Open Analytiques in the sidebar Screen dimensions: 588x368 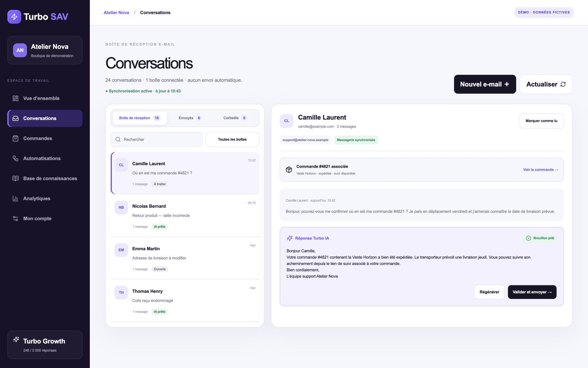coord(45,198)
